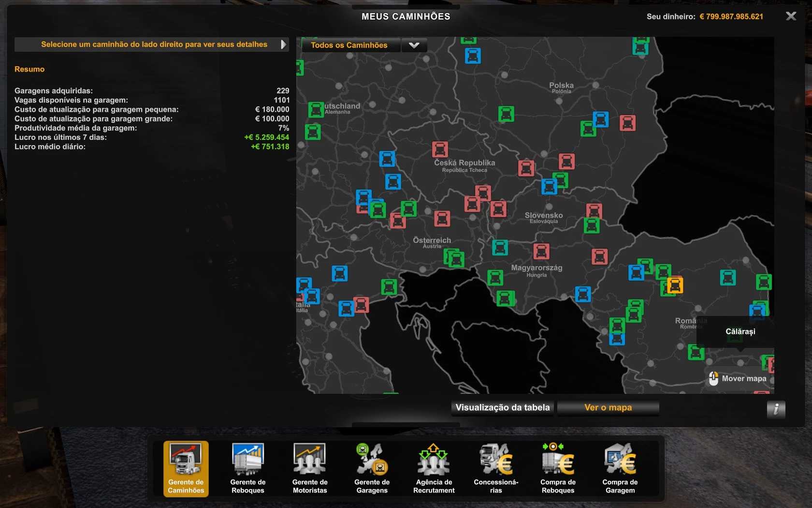Click the truck marker near Polska label

click(600, 119)
